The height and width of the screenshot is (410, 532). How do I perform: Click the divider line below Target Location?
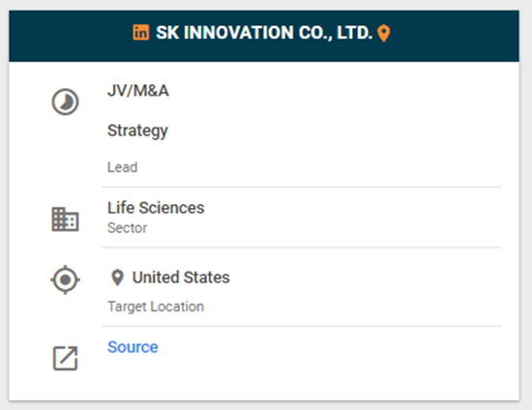(302, 326)
